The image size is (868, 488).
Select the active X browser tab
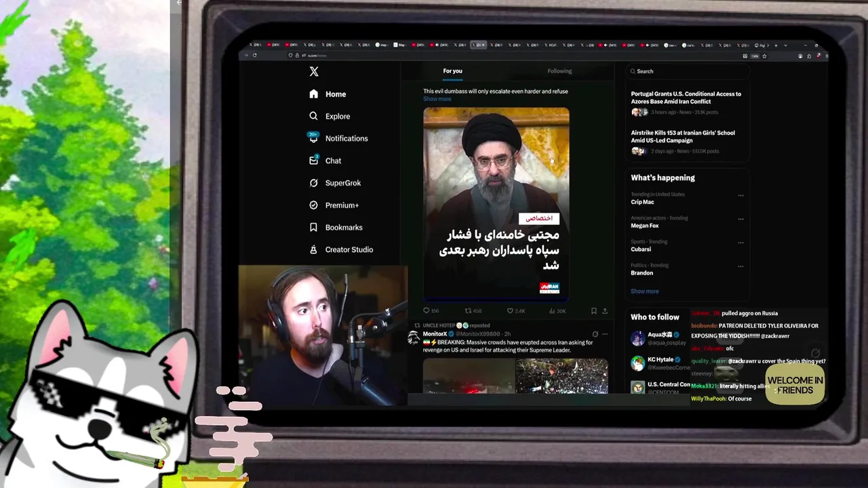(478, 45)
